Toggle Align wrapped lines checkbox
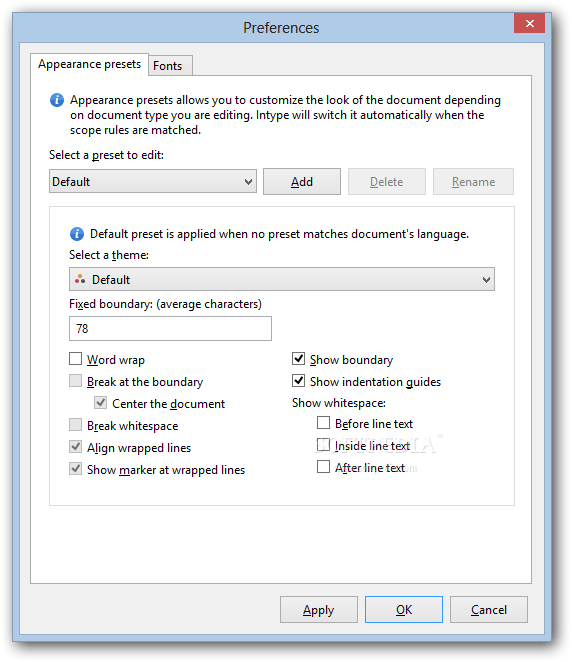 [76, 447]
